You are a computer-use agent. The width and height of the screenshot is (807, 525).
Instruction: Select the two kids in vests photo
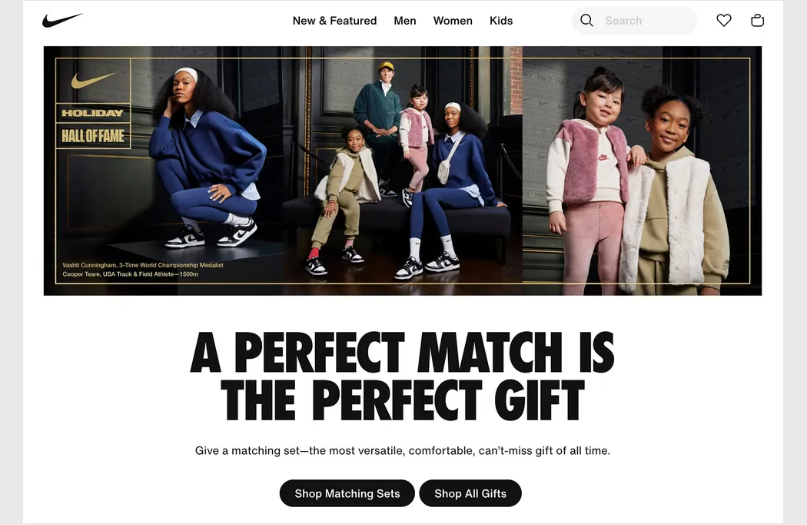tap(642, 170)
